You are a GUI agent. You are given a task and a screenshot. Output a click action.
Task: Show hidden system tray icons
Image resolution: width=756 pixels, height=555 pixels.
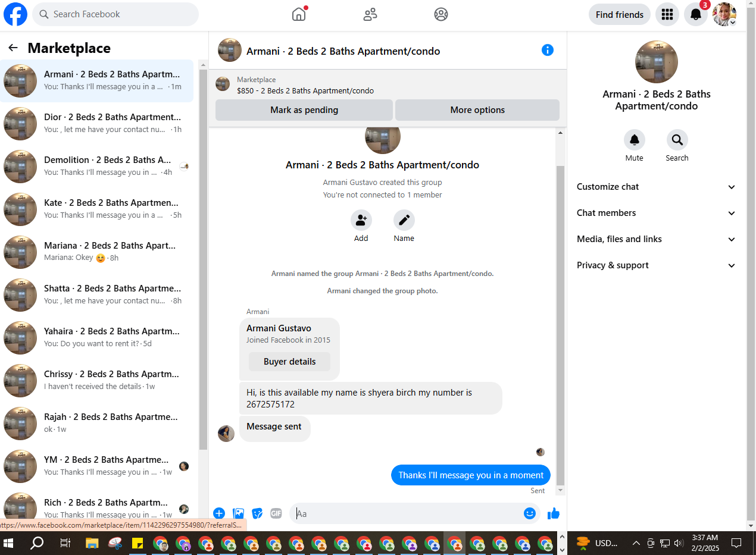tap(636, 543)
